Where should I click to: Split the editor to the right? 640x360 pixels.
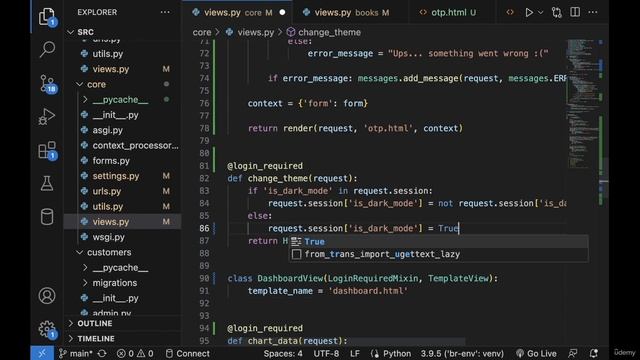pyautogui.click(x=575, y=12)
